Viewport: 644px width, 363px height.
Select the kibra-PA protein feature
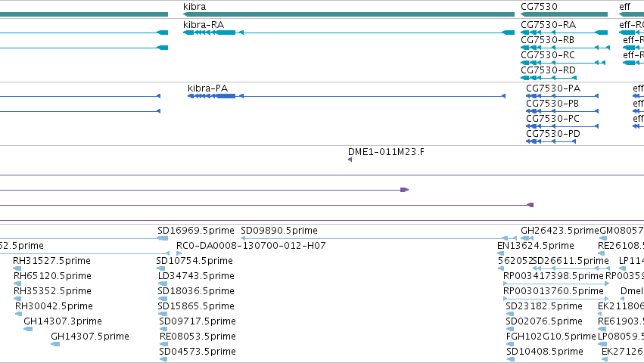click(347, 96)
